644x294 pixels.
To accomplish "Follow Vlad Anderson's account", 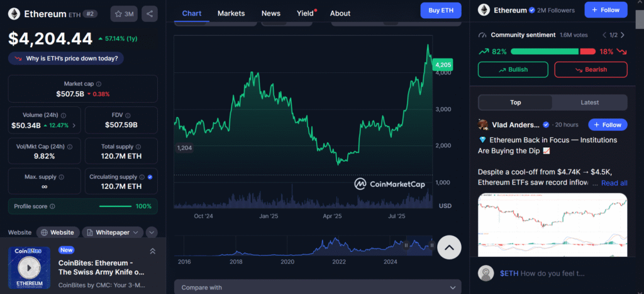I will (608, 125).
